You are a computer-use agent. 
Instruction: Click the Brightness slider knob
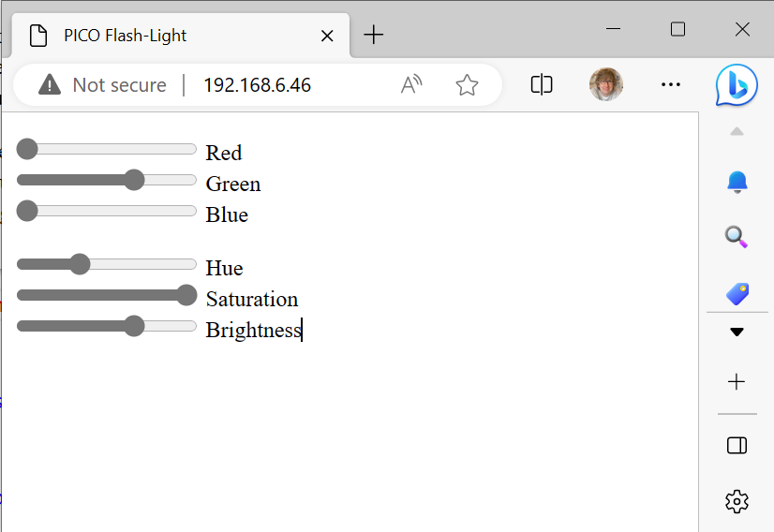click(x=134, y=326)
